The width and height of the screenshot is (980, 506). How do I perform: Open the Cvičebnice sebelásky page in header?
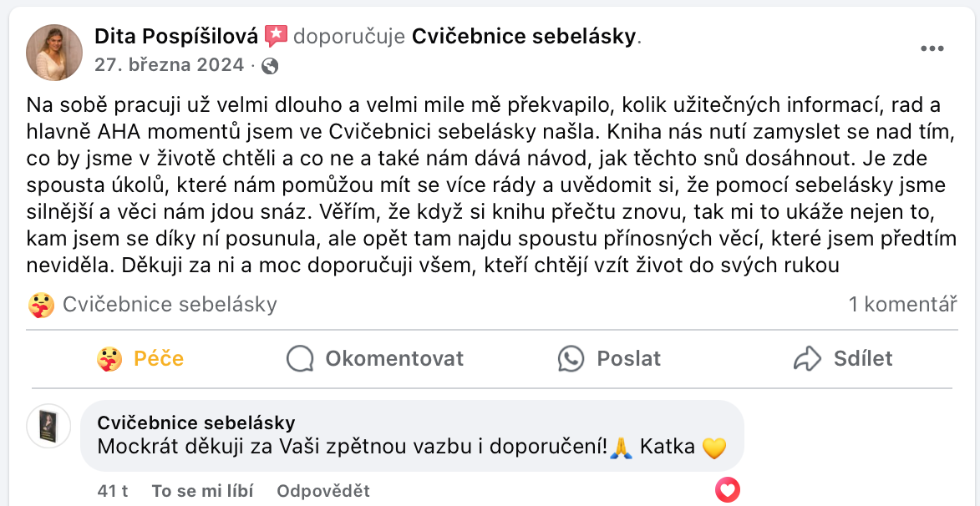pyautogui.click(x=525, y=36)
